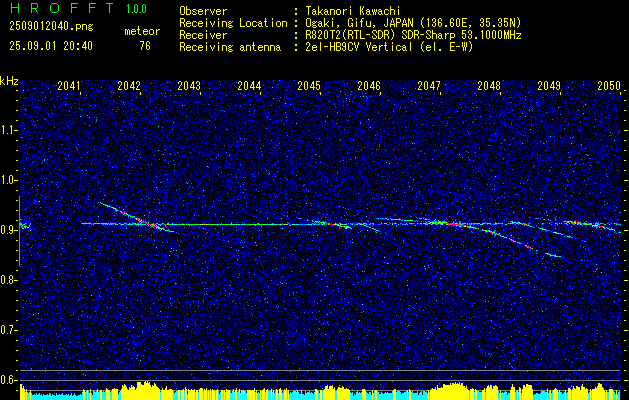Click the 2049 time marker

coord(549,86)
